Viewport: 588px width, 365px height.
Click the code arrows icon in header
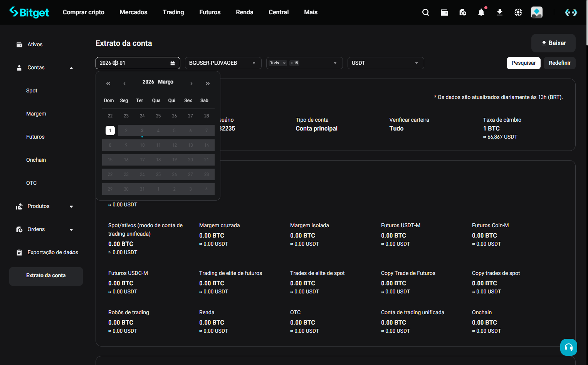tap(571, 12)
